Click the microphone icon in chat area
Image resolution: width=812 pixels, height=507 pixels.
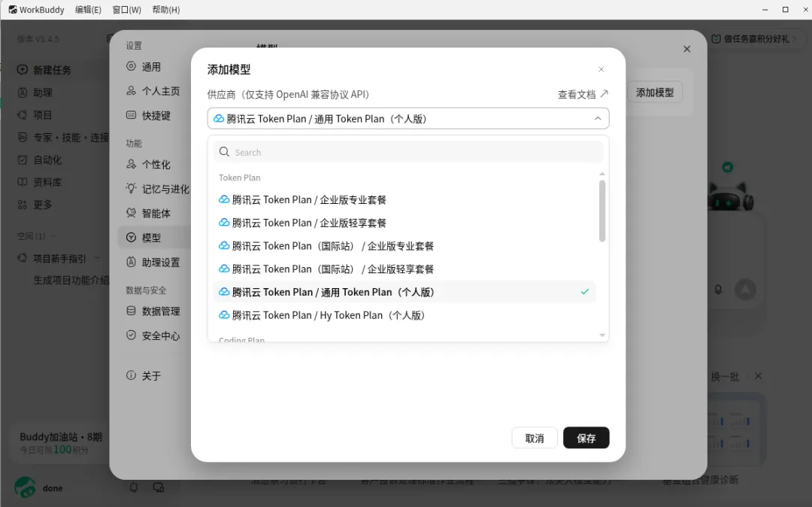point(718,290)
